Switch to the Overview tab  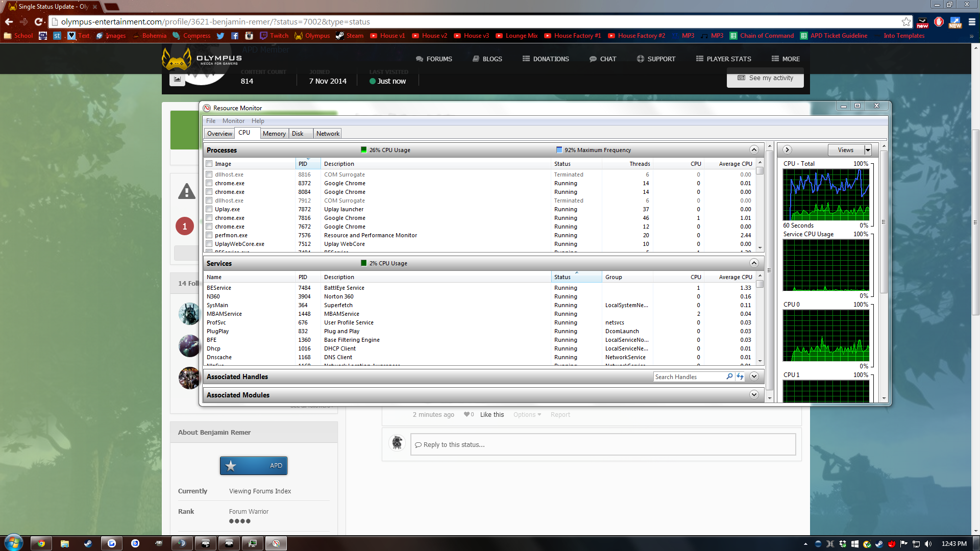[x=219, y=134]
